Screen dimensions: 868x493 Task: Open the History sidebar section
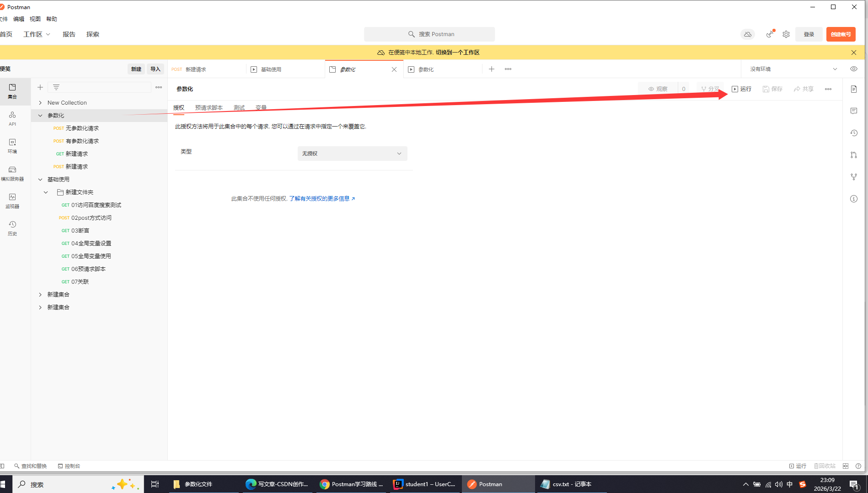12,228
